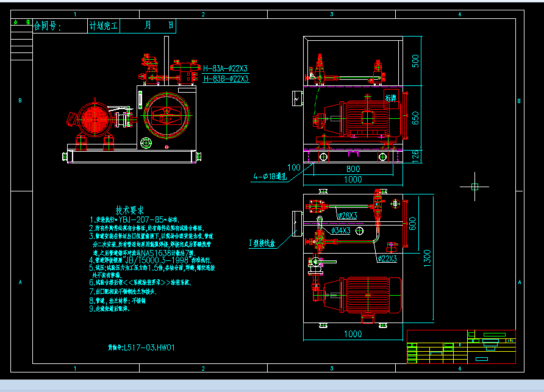This screenshot has width=544, height=392.
Task: Click the I型接线盒 junction box label
Action: [x=262, y=243]
